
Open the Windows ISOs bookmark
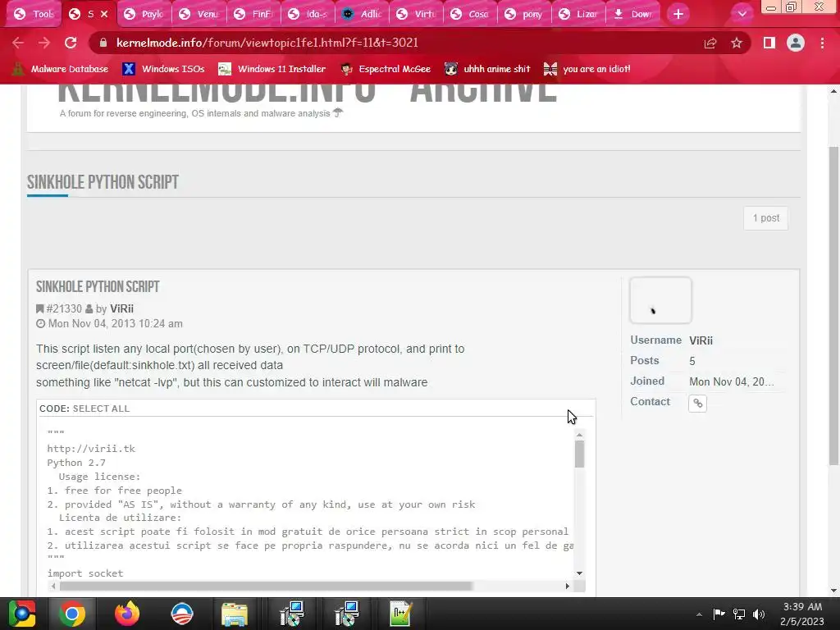tap(163, 69)
